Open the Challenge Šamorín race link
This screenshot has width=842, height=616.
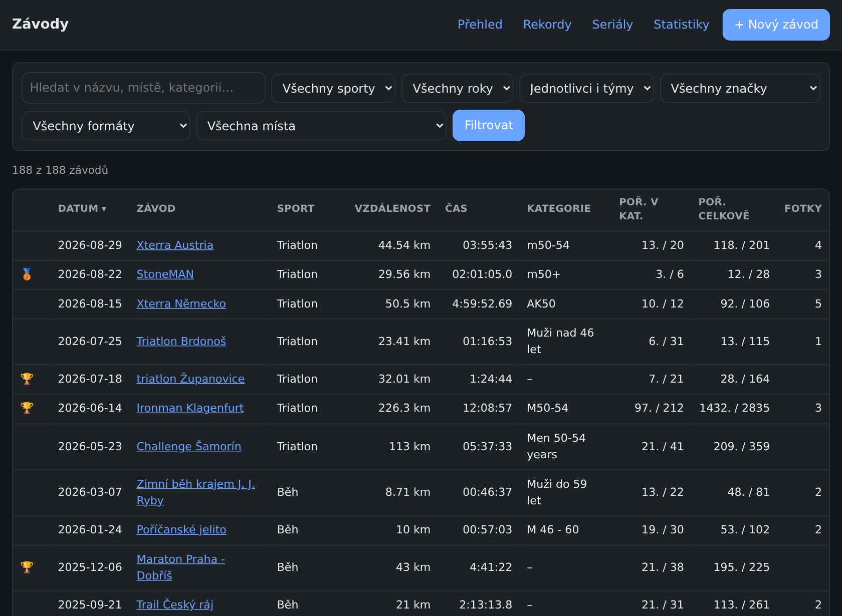[x=189, y=447]
